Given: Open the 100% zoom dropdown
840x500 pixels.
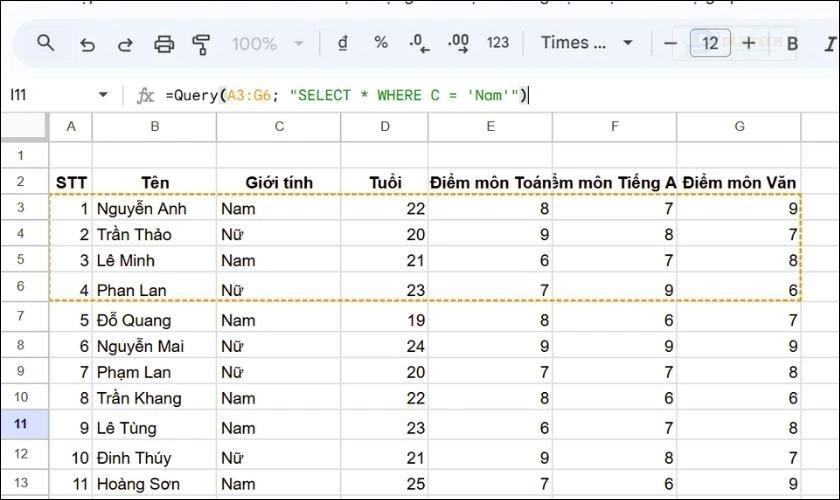Looking at the screenshot, I should click(x=268, y=43).
